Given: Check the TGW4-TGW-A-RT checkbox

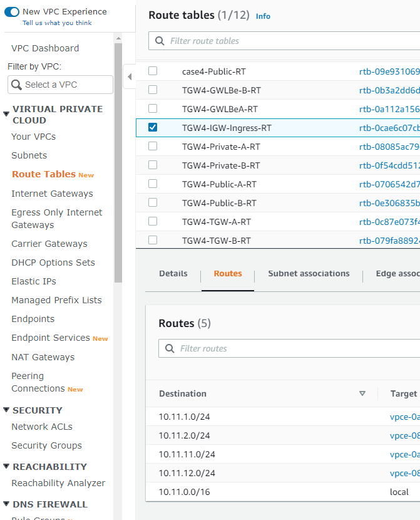Looking at the screenshot, I should [x=153, y=221].
